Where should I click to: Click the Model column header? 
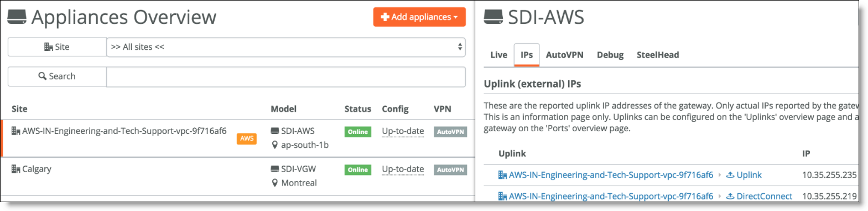(283, 109)
